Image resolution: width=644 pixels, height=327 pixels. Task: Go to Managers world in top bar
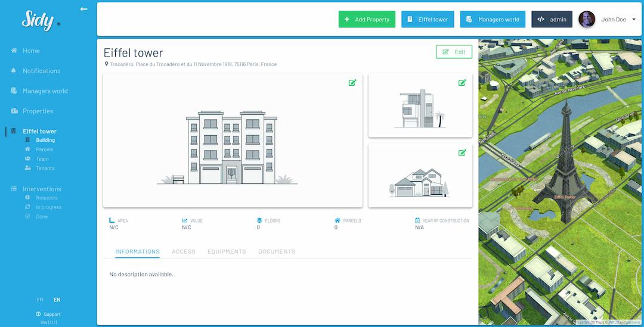click(493, 19)
